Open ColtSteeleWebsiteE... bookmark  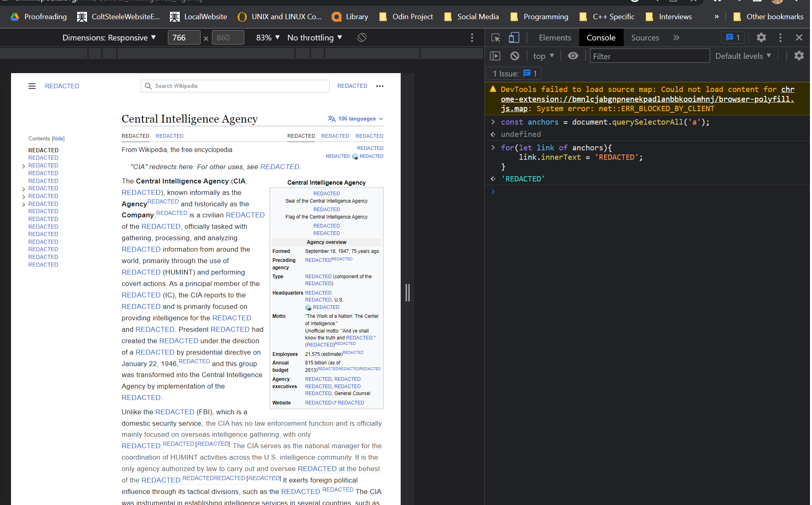(119, 17)
